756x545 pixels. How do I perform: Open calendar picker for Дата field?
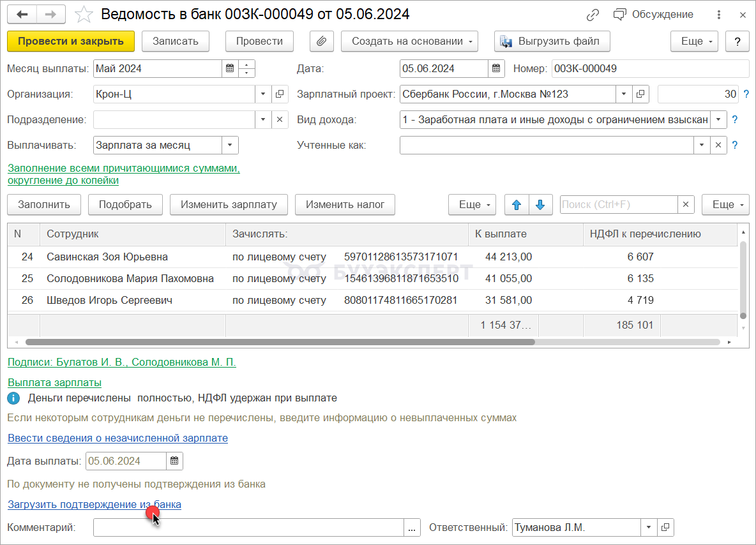coord(496,69)
